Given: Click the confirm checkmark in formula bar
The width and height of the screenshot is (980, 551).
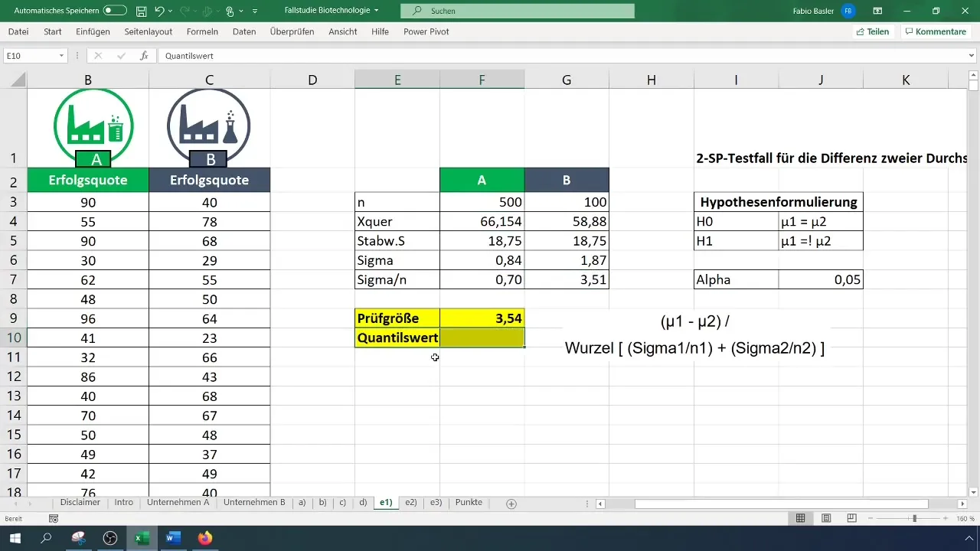Looking at the screenshot, I should 121,56.
